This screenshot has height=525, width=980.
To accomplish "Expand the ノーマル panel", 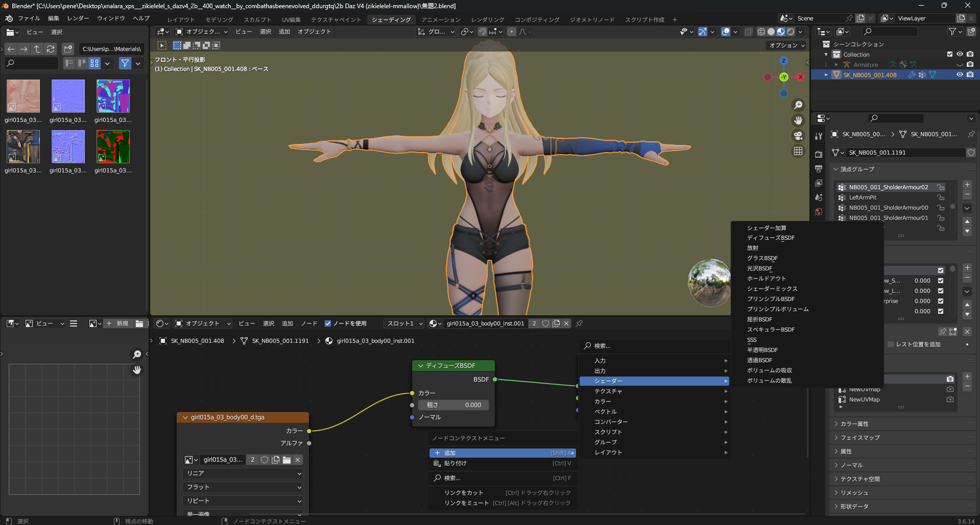I will [836, 465].
